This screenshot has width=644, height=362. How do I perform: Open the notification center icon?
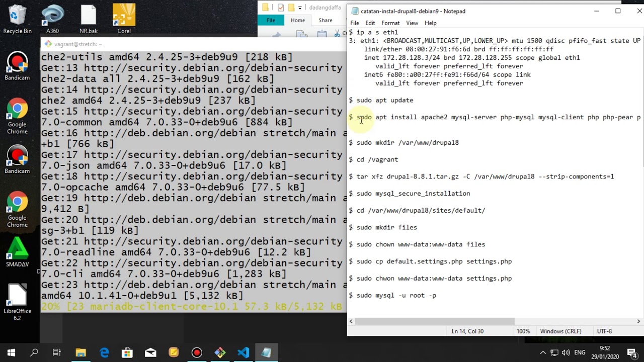(x=632, y=353)
